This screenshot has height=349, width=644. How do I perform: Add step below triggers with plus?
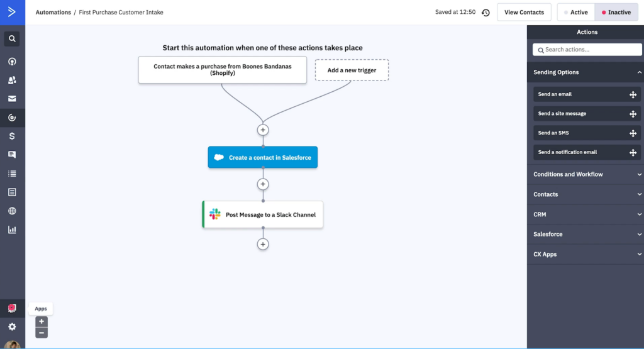[263, 130]
